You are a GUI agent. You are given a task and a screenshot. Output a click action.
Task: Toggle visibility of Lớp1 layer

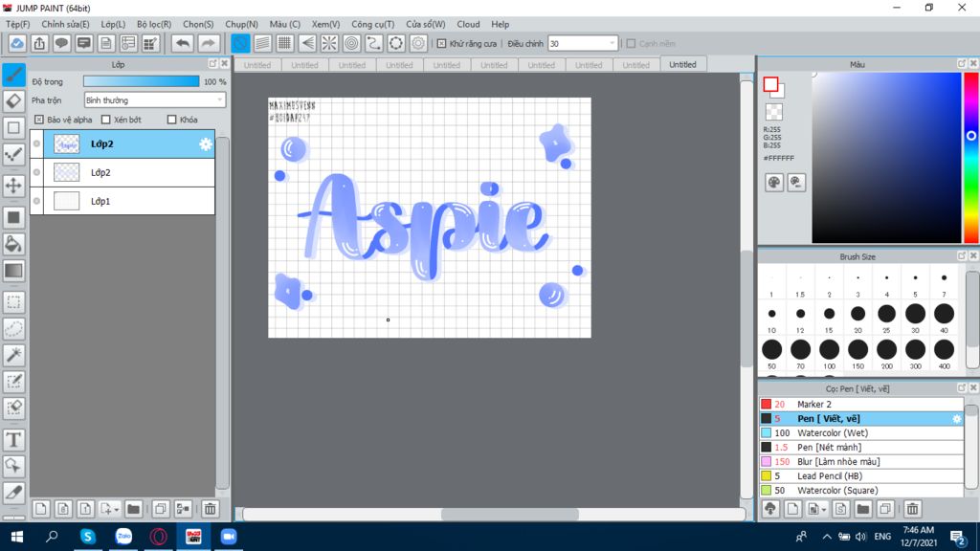37,201
